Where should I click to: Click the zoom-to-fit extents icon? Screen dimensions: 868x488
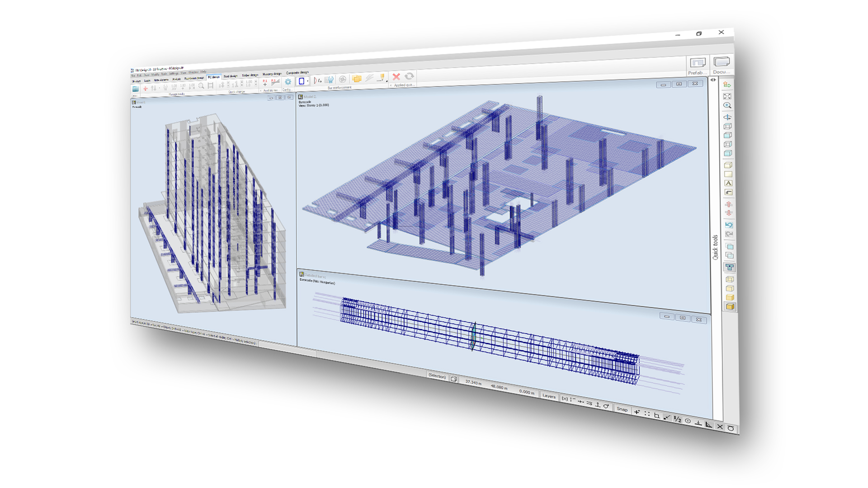727,96
